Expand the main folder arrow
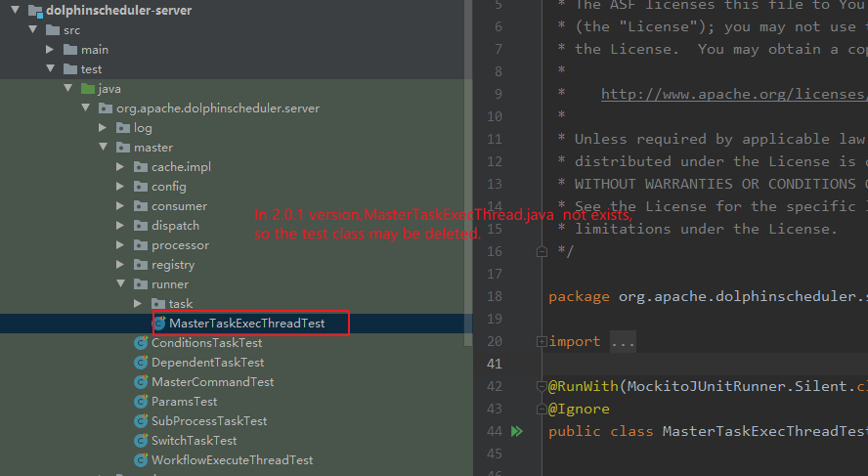This screenshot has width=868, height=476. (51, 49)
